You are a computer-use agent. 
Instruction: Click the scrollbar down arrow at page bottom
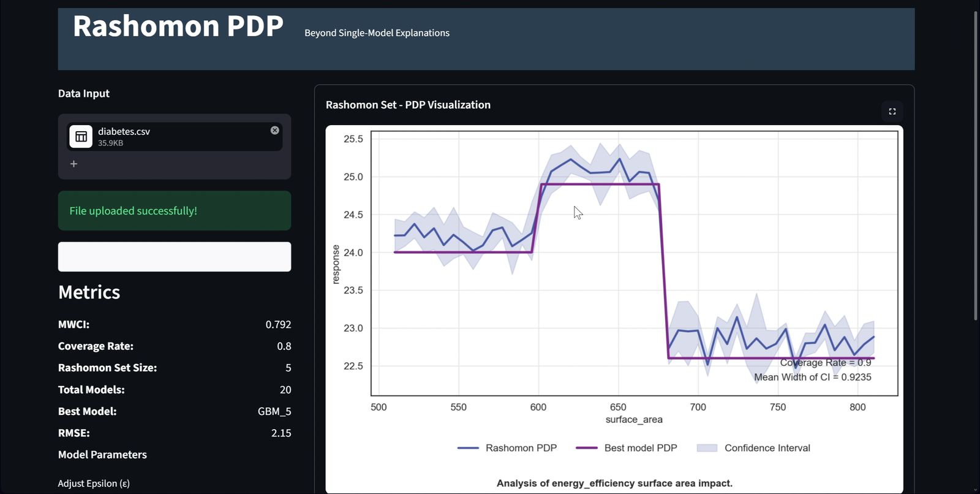(976, 490)
